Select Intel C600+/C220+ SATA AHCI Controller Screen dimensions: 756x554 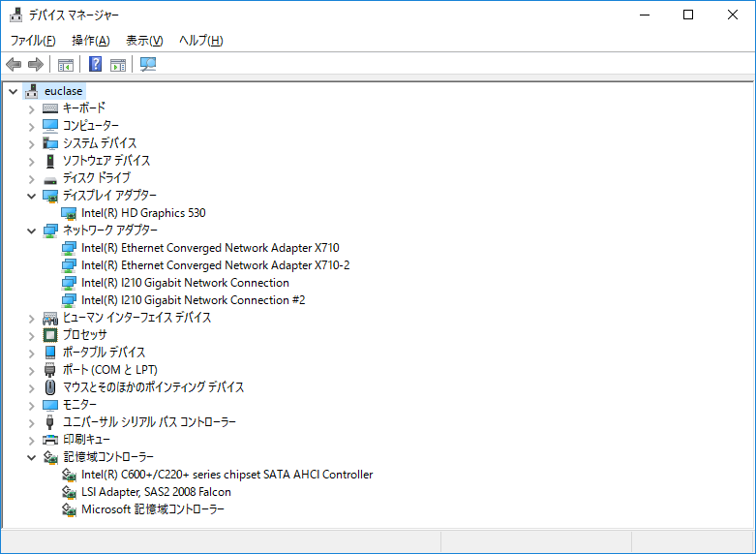click(x=227, y=475)
